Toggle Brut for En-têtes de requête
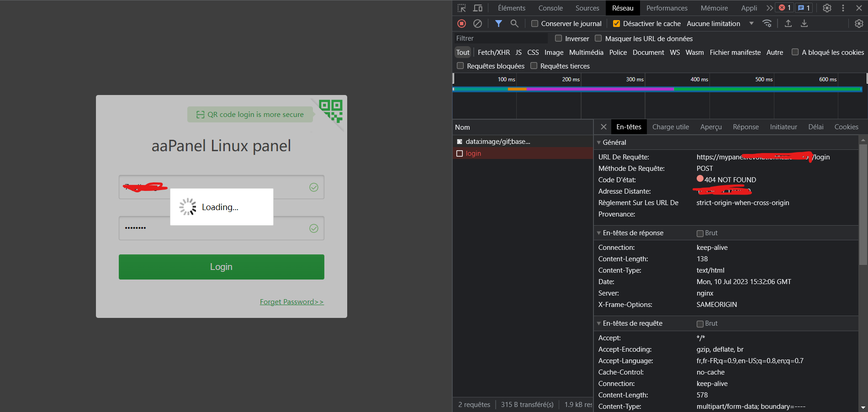868x412 pixels. pyautogui.click(x=700, y=324)
